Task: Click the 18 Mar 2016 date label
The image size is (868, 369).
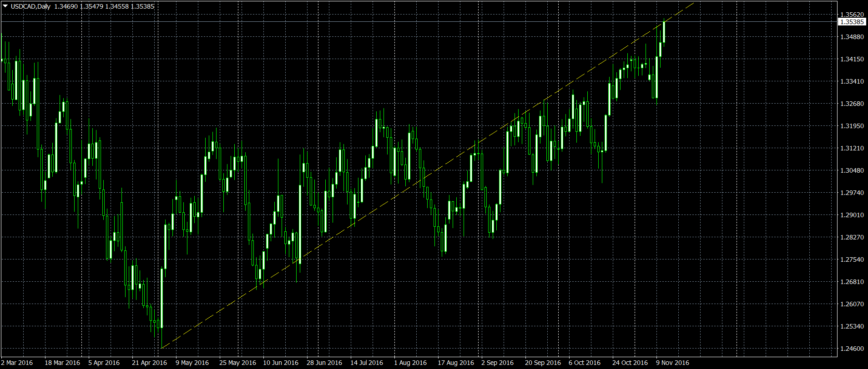Action: 62,363
